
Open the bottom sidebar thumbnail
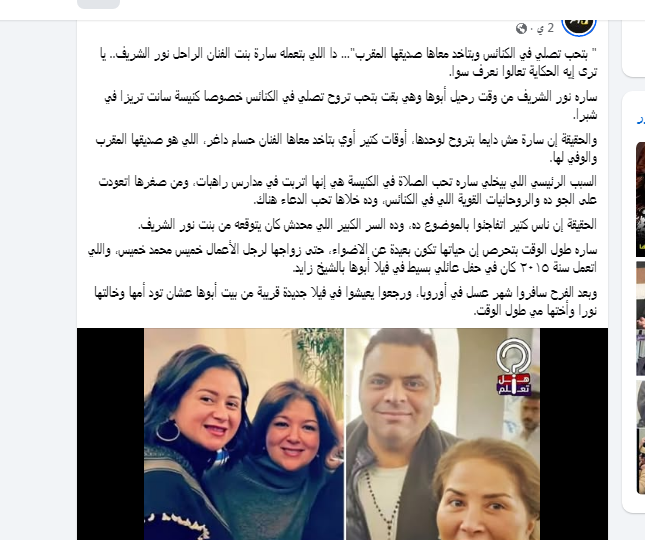click(x=640, y=437)
